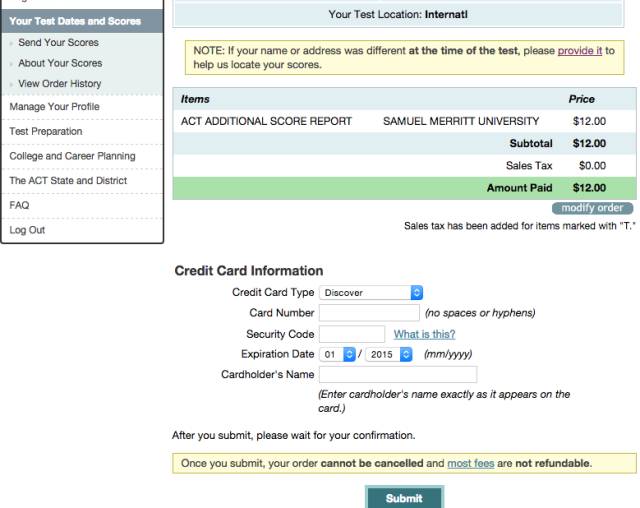
Task: Open the FAQ page
Action: point(19,205)
